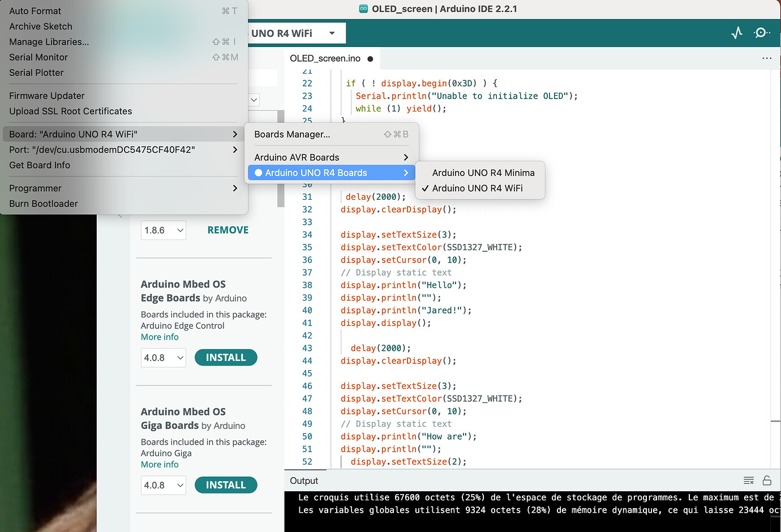Screen dimensions: 781x532
Task: Select Serial Monitor from Tools menu
Action: pyautogui.click(x=38, y=57)
